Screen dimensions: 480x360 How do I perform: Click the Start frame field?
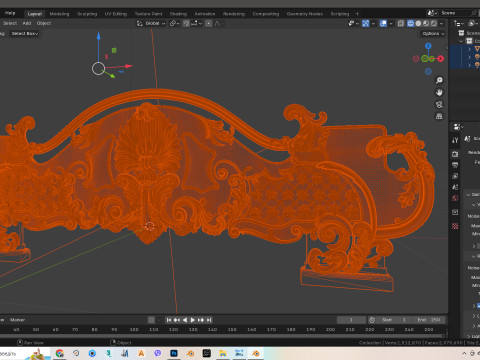(395, 320)
